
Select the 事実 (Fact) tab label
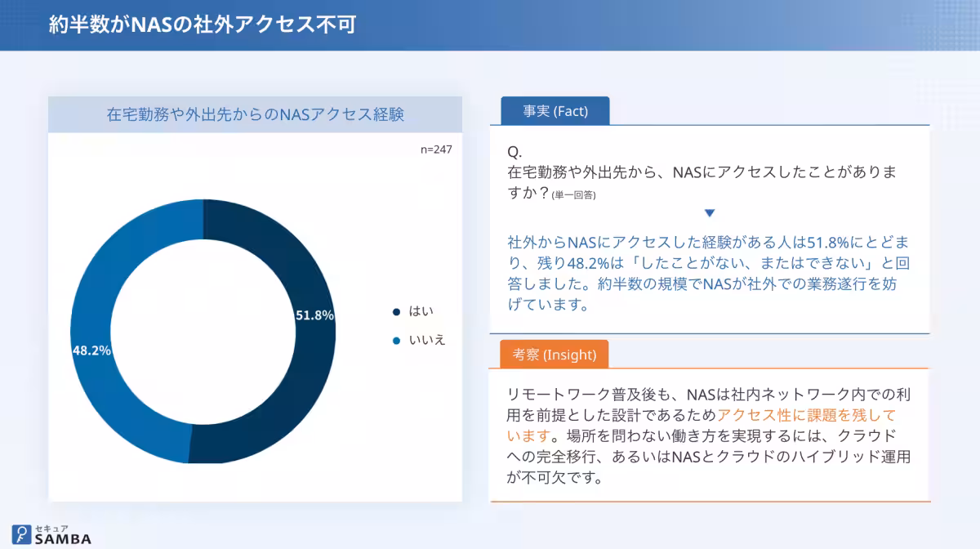(555, 111)
